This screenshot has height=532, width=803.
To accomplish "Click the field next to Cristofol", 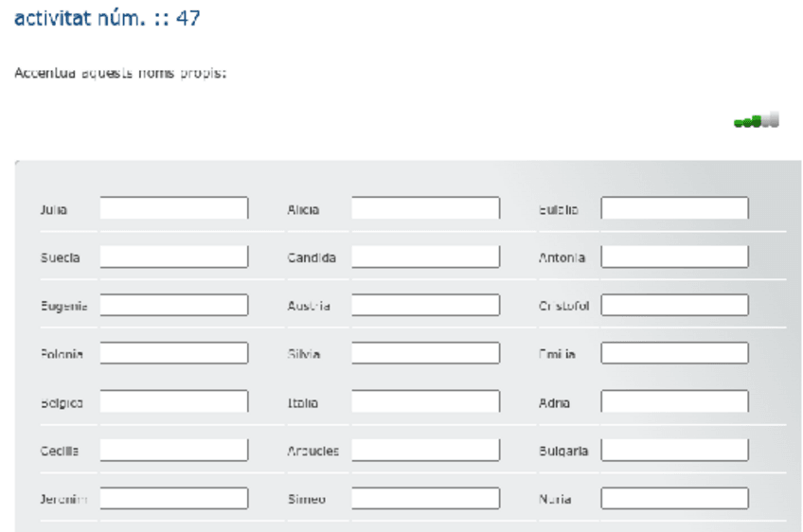I will [674, 306].
